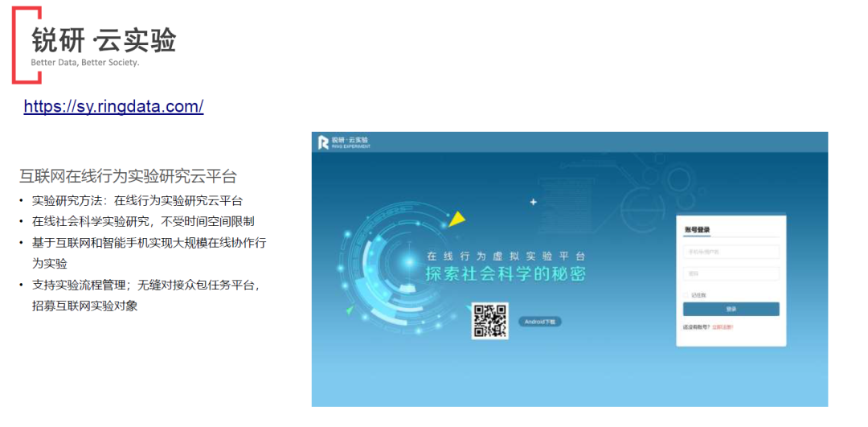Image resolution: width=868 pixels, height=427 pixels.
Task: Click bullet starting 支持实验流程管理
Action: [x=147, y=295]
